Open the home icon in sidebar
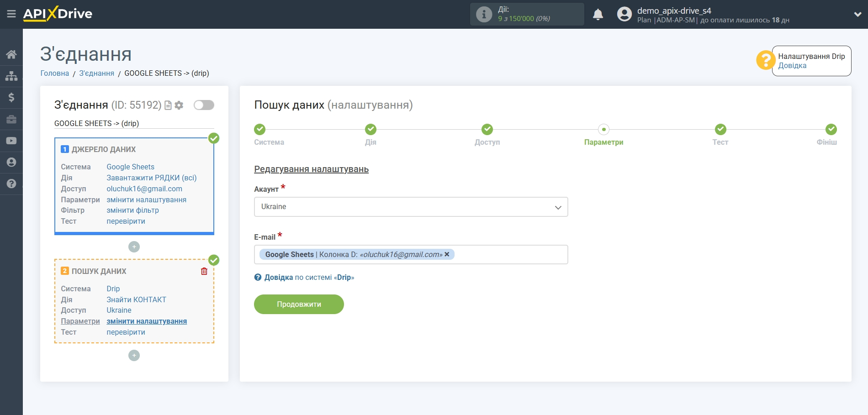868x415 pixels. 11,54
